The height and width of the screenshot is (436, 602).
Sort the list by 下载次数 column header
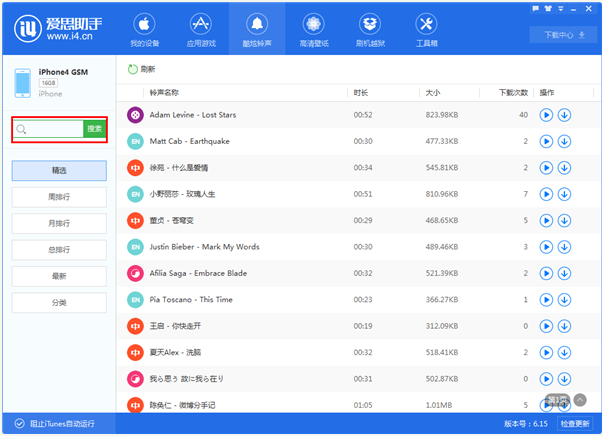pos(512,92)
